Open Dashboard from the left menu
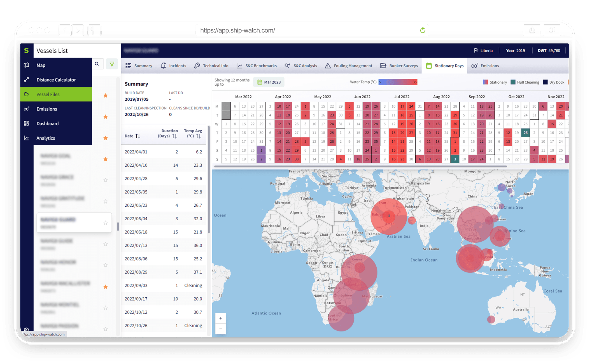The height and width of the screenshot is (364, 592). 47,123
